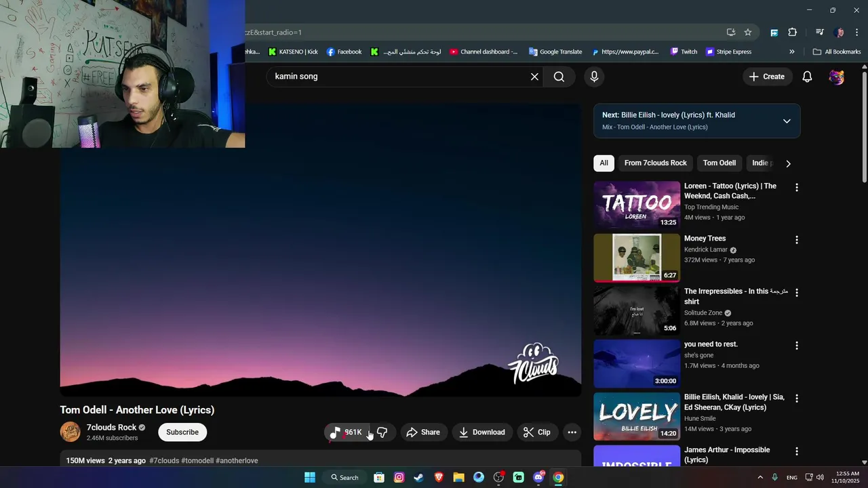Image resolution: width=868 pixels, height=488 pixels.
Task: Select the partially visible Indie chip
Action: coord(762,163)
